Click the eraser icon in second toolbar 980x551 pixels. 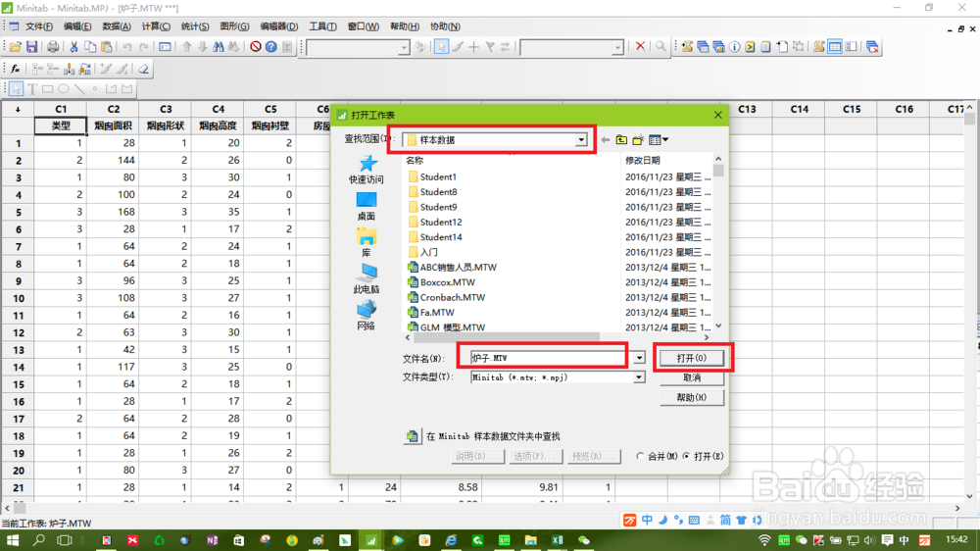point(144,69)
